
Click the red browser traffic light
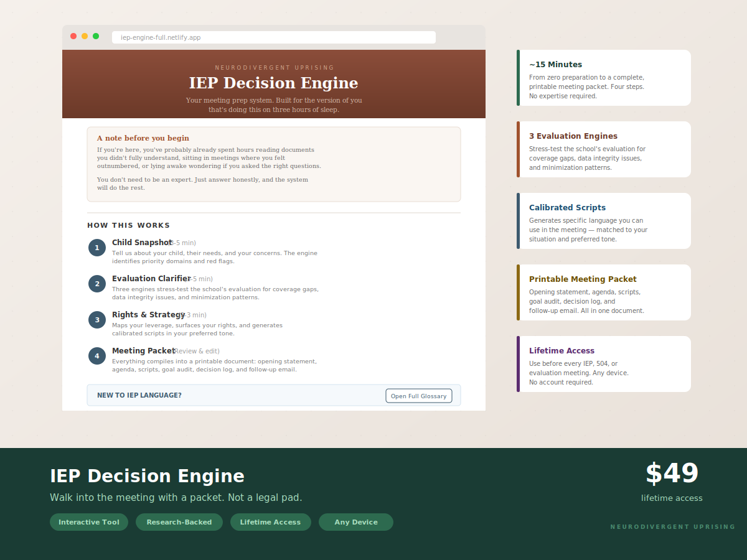[x=73, y=36]
